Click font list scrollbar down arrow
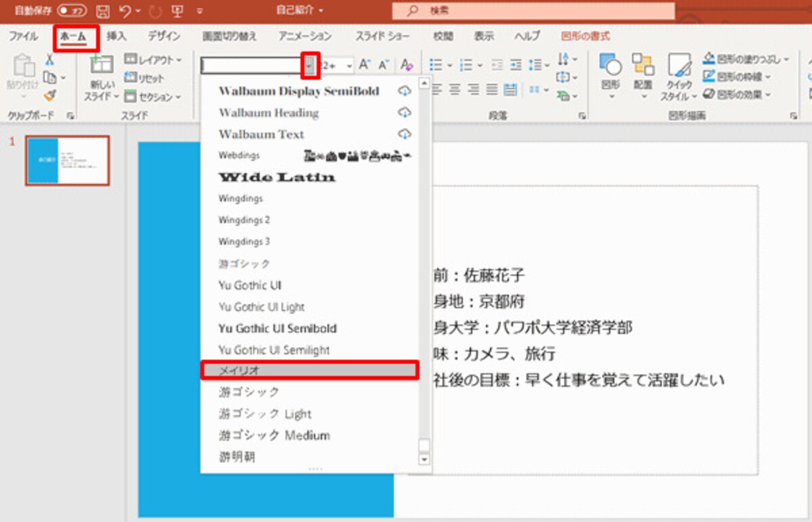 [425, 459]
